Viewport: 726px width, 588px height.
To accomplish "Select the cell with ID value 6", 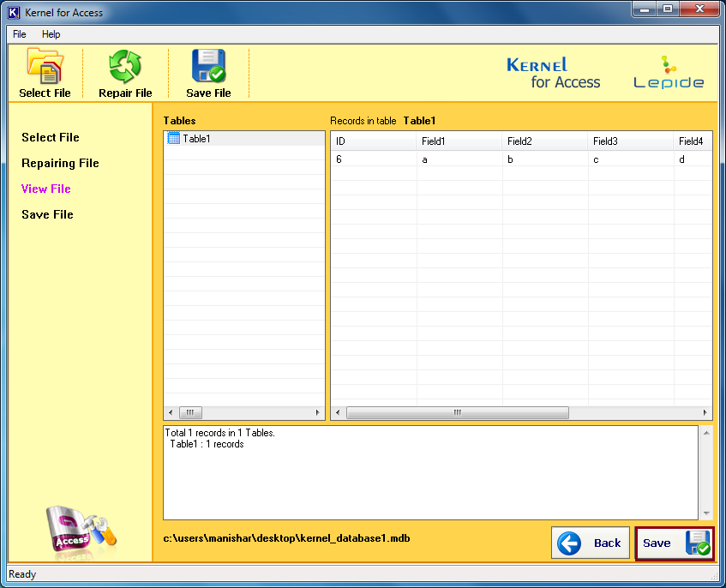I will [374, 159].
